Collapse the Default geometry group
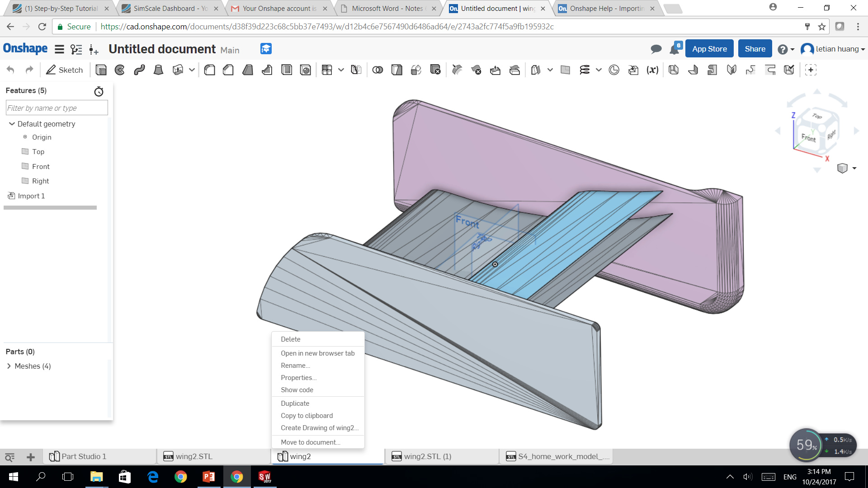Viewport: 868px width, 488px height. 12,124
